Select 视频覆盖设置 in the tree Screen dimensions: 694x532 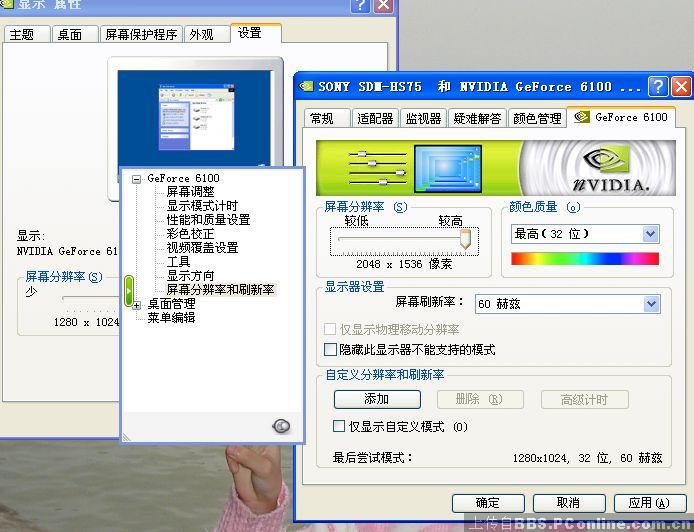202,247
